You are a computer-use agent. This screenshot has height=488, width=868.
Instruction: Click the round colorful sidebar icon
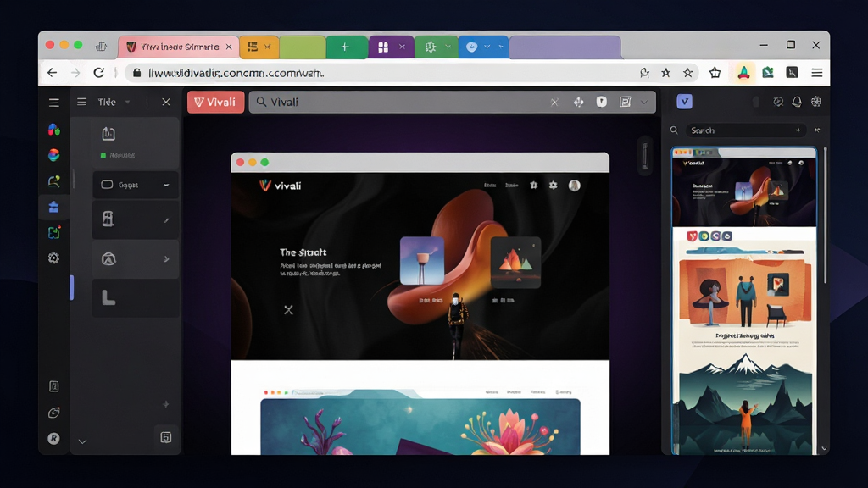point(53,155)
